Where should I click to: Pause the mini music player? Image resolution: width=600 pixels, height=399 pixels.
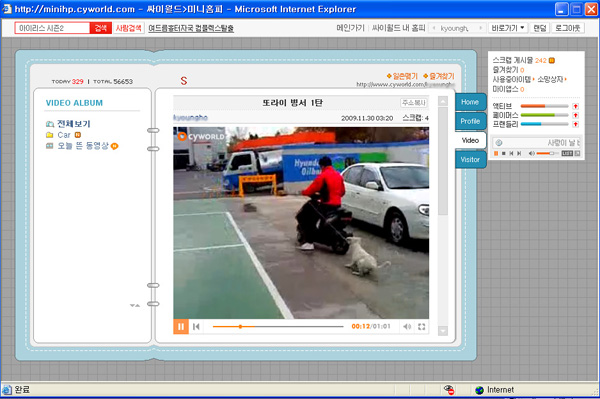click(496, 153)
